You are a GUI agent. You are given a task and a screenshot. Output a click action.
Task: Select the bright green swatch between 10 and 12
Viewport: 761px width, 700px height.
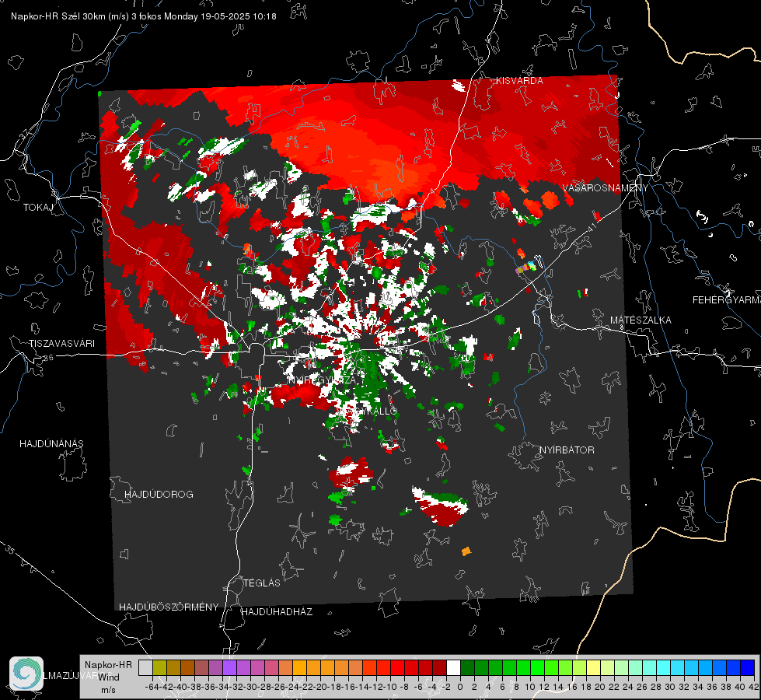tap(537, 667)
